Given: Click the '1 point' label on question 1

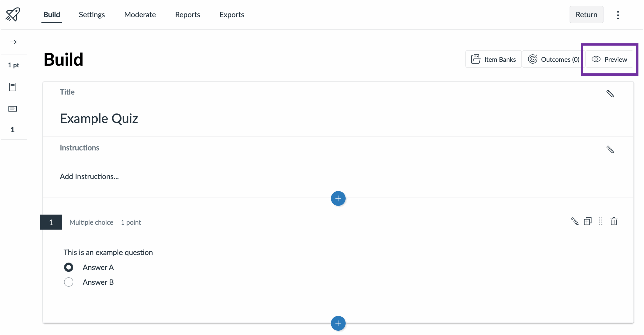Looking at the screenshot, I should click(131, 222).
